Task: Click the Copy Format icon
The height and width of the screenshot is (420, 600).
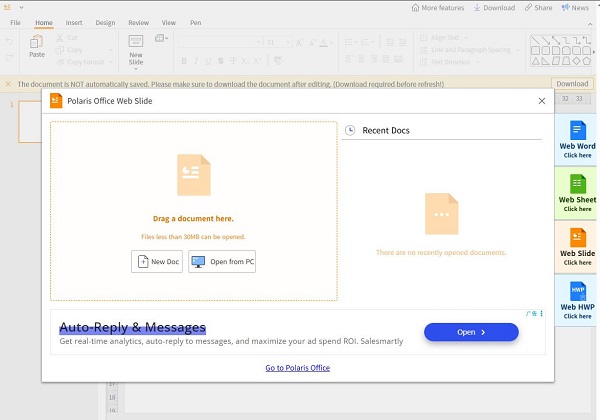Action: coord(60,62)
